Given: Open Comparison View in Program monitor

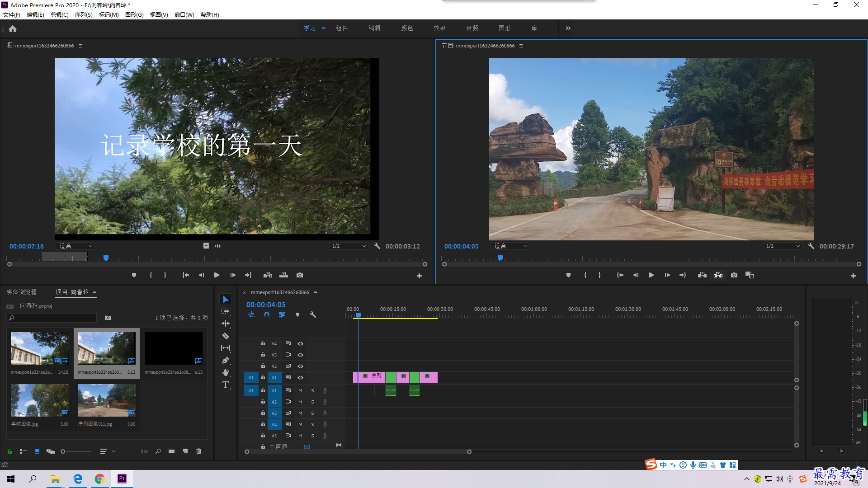Looking at the screenshot, I should tap(750, 275).
